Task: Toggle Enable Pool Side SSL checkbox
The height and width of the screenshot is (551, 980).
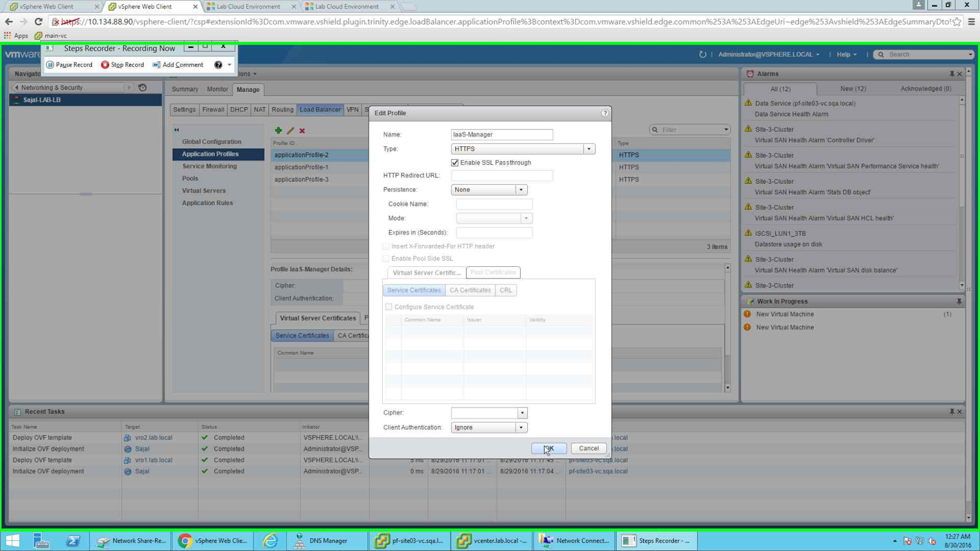Action: tap(386, 258)
